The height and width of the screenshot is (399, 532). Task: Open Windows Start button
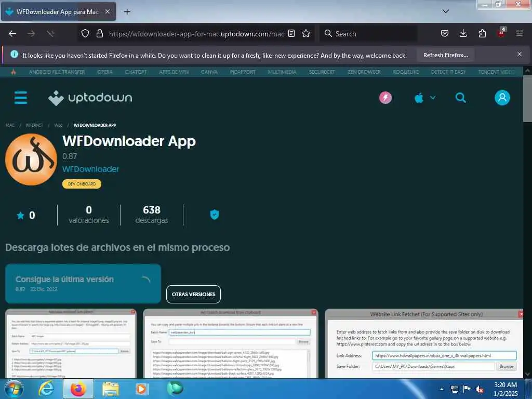point(14,389)
